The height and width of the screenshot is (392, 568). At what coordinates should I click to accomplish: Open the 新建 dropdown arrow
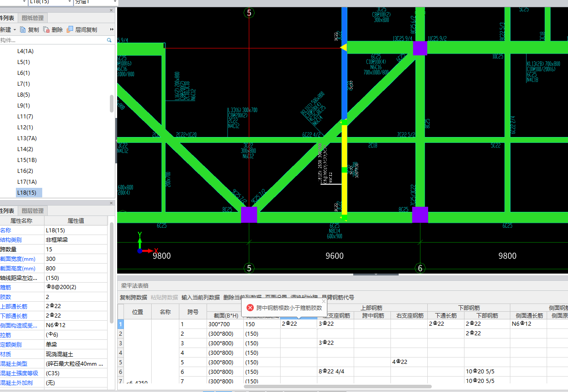tap(15, 30)
